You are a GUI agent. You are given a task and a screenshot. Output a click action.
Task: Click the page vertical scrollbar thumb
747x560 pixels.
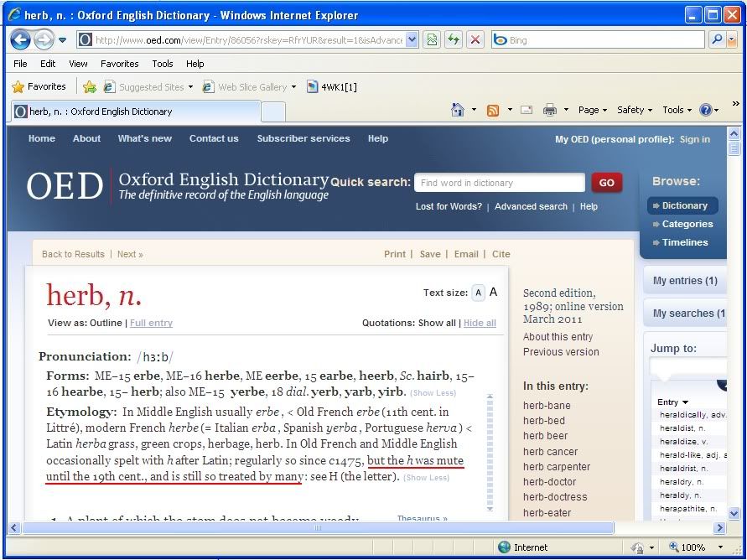point(734,148)
